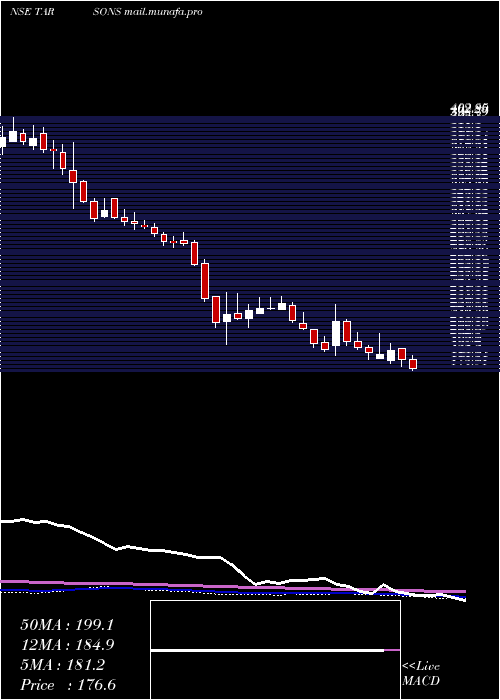Viewport: 500px width, 700px height.
Task: Click the '50MA : 199.1' label
Action: click(67, 625)
